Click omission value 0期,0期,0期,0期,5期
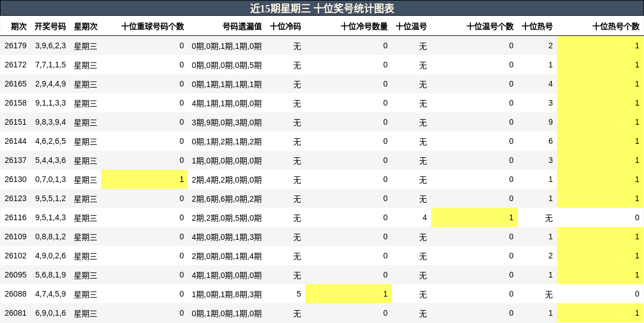This screenshot has width=644, height=323. pyautogui.click(x=226, y=65)
